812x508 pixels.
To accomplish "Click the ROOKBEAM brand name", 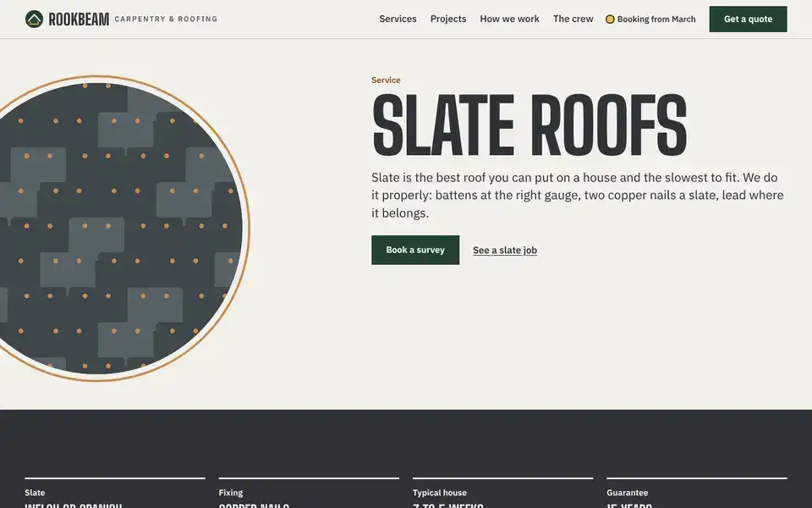I will (x=79, y=19).
